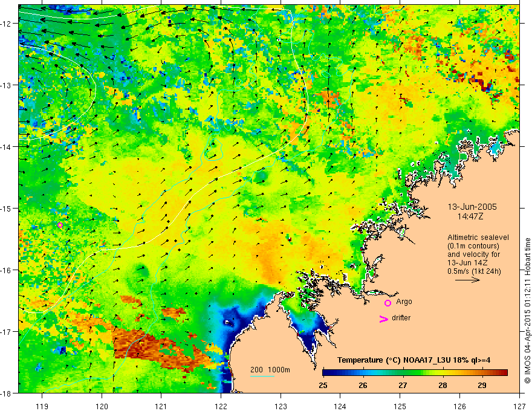Click the longitude axis label 124
Viewport: 532px width, 411px height.
point(340,406)
